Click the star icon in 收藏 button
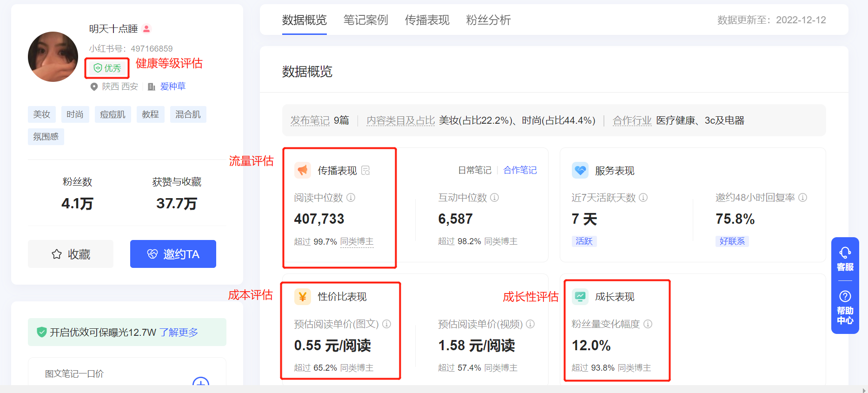 tap(57, 254)
